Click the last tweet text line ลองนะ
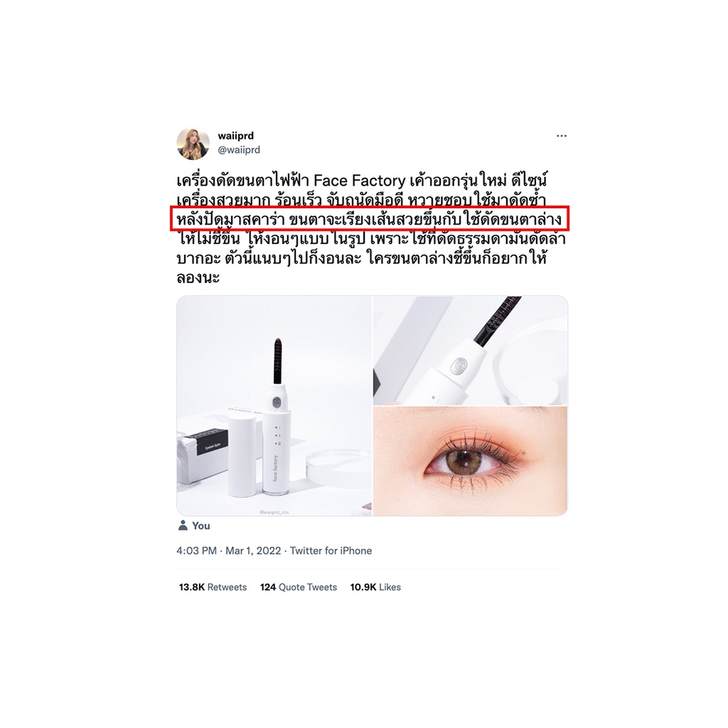The width and height of the screenshot is (728, 728). [198, 278]
